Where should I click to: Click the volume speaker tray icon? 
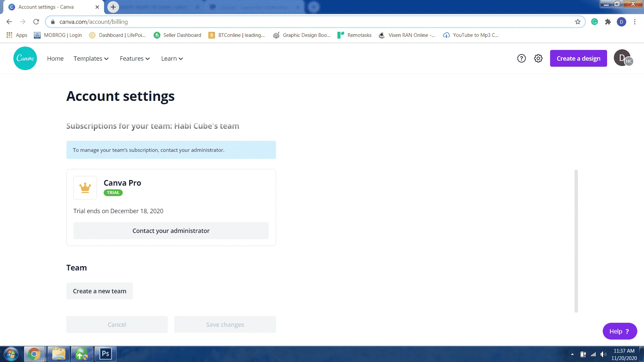pos(603,354)
